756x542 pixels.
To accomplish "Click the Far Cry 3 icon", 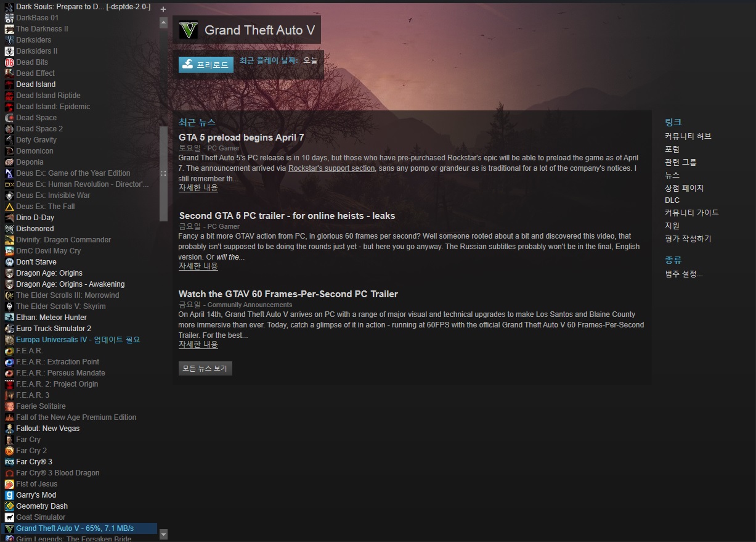I will click(x=9, y=462).
